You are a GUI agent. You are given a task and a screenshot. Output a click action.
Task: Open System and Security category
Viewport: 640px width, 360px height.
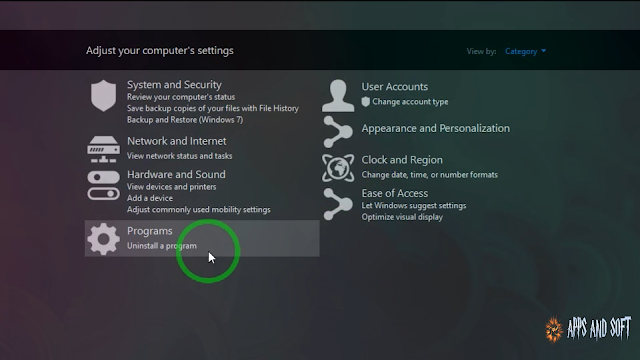(174, 84)
